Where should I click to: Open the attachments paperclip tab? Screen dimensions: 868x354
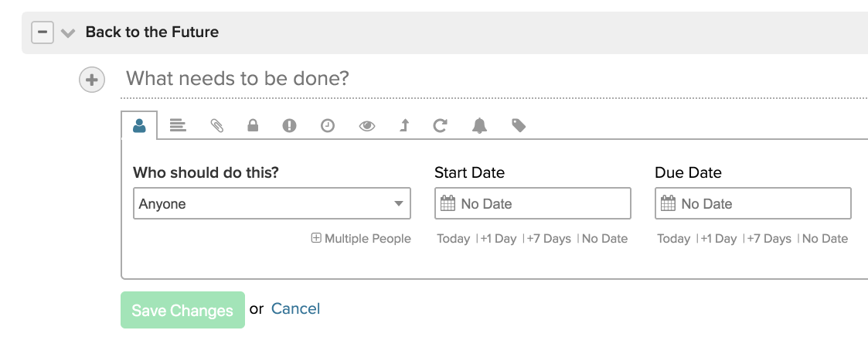click(217, 126)
